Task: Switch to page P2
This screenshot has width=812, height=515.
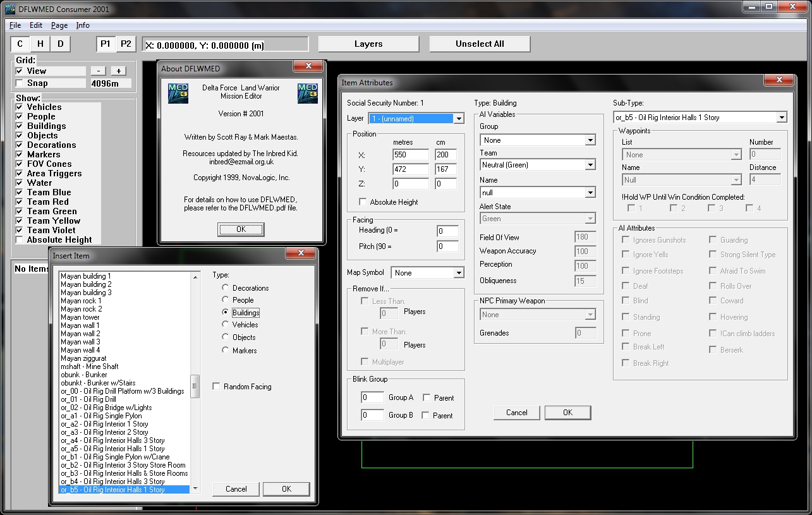Action: pyautogui.click(x=126, y=44)
